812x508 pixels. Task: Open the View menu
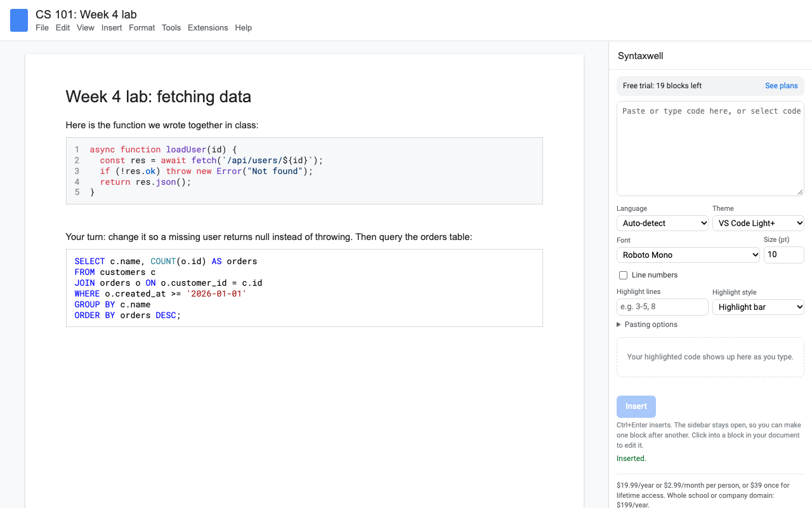click(x=86, y=28)
